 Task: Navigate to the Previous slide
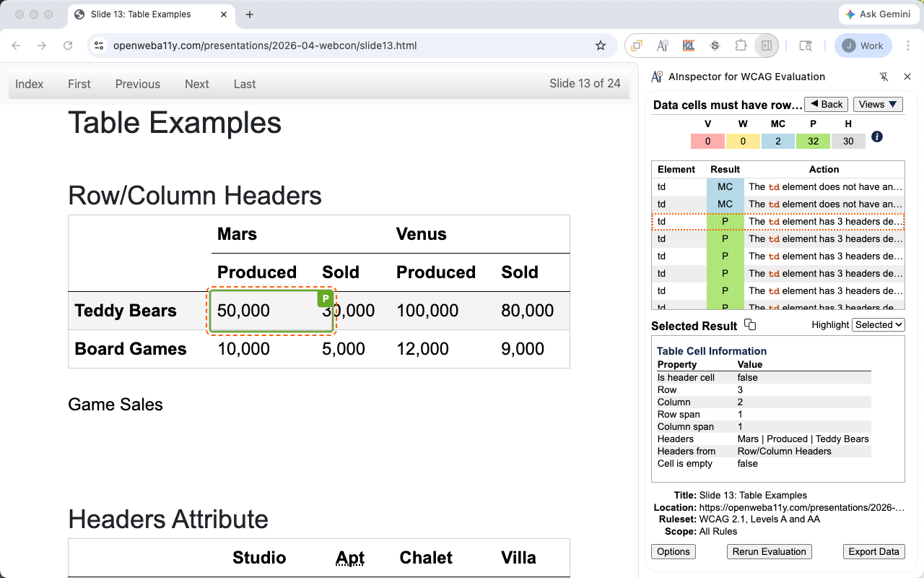point(137,84)
